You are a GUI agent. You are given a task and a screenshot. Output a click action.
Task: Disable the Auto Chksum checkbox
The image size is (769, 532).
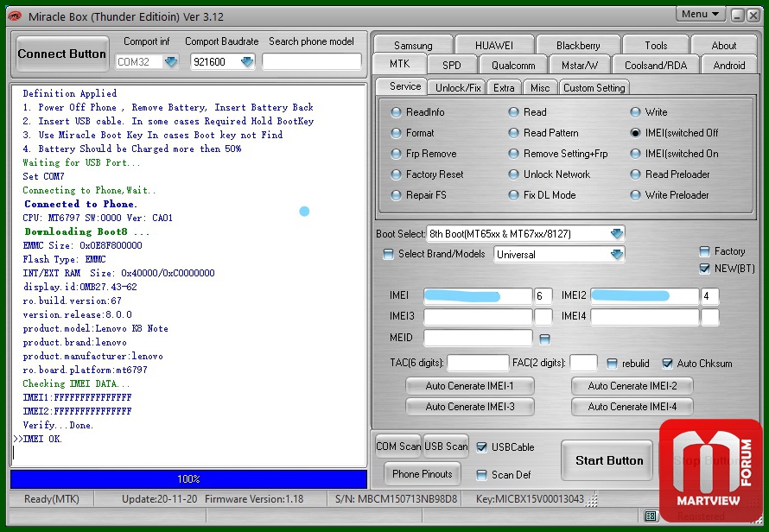click(x=667, y=364)
